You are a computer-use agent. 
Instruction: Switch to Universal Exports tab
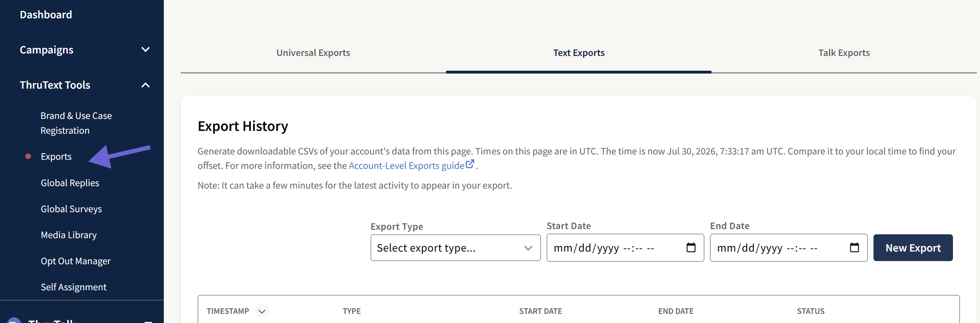[313, 52]
